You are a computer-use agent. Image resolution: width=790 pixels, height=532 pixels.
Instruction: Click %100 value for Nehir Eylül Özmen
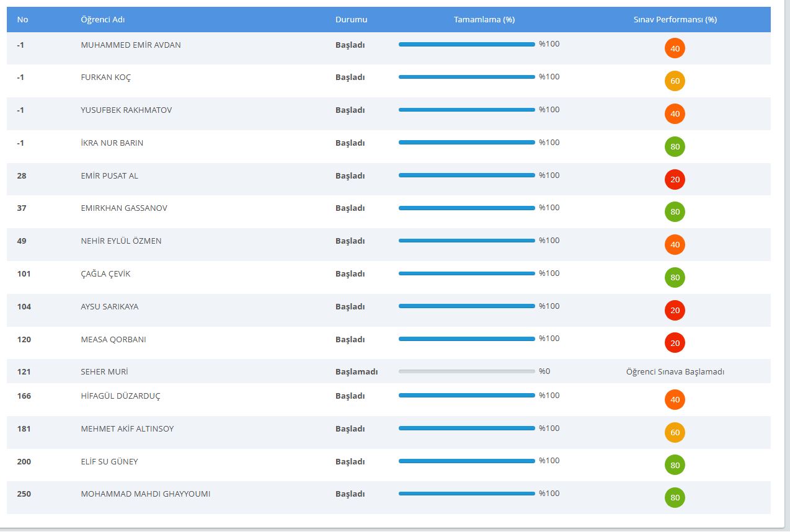[549, 241]
